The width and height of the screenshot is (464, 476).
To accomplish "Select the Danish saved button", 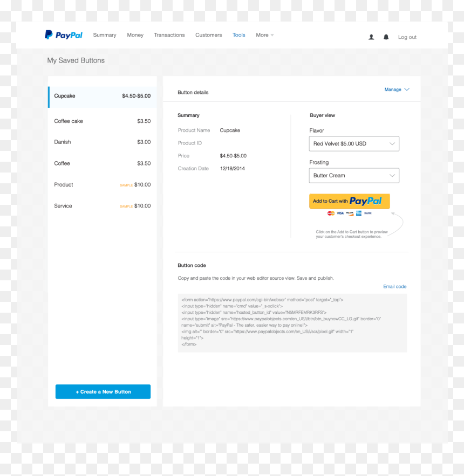I will 103,142.
